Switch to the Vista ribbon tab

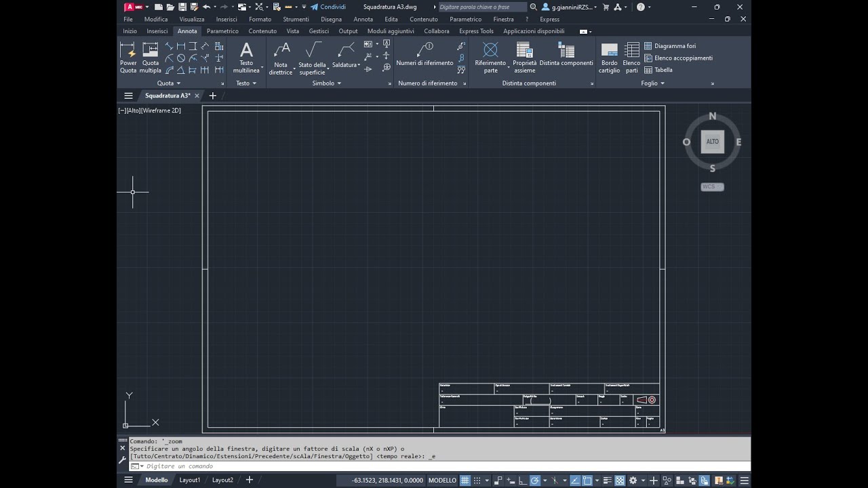(293, 31)
